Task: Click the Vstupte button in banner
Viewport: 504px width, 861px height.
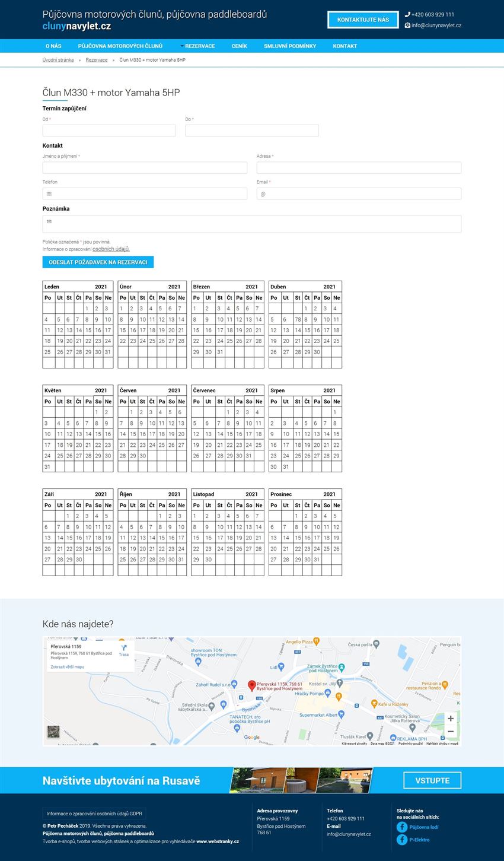Action: pos(432,780)
